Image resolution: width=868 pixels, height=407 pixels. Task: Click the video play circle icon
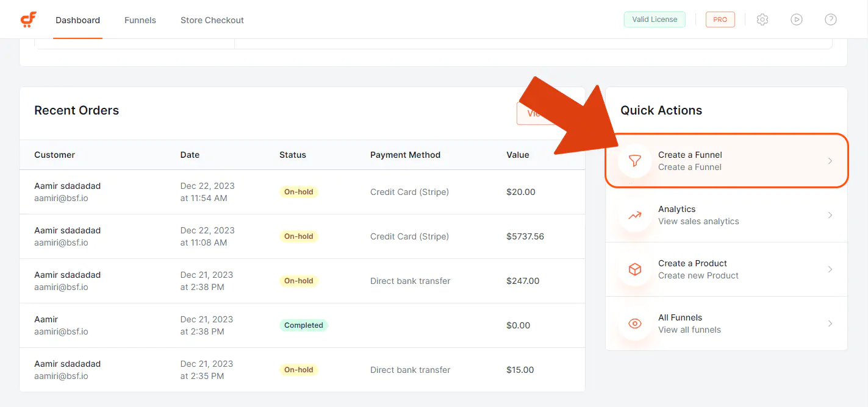[796, 19]
